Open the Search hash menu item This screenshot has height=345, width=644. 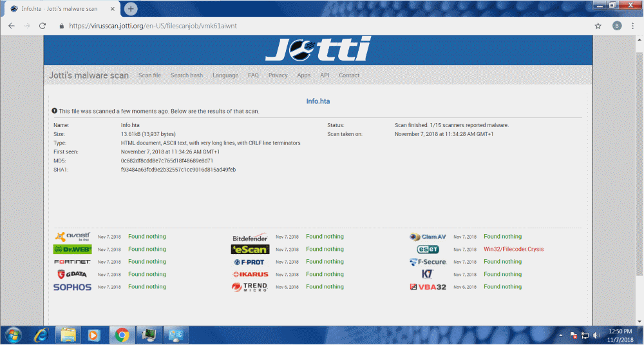pos(187,75)
